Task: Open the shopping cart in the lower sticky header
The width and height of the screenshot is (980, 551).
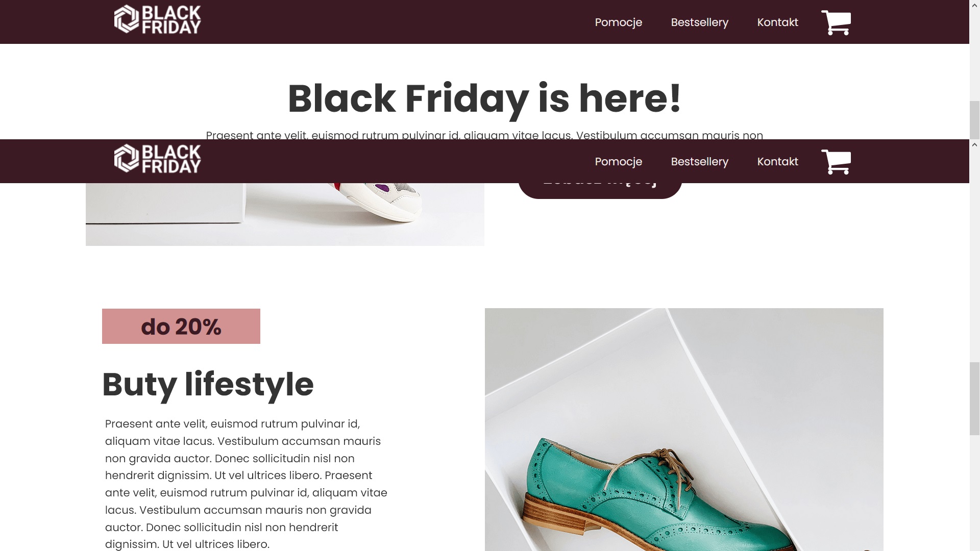Action: [836, 162]
